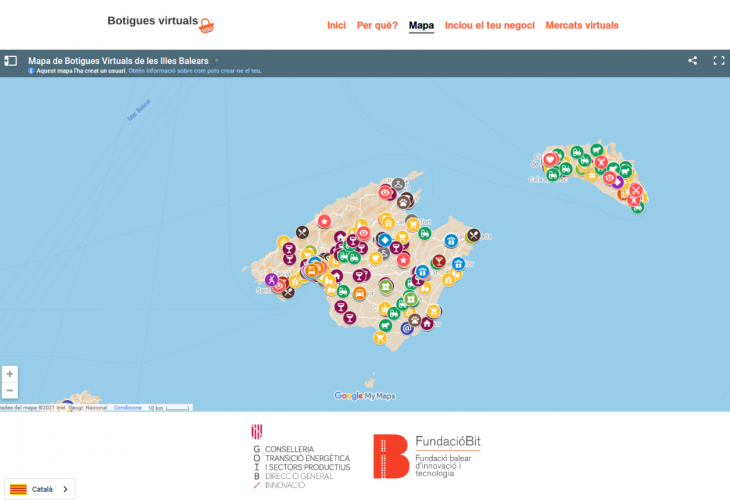
Task: Zoom out with the minus button
Action: tap(10, 390)
